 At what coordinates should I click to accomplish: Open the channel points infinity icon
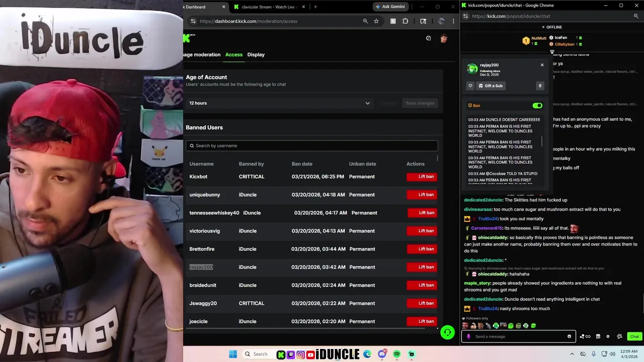coord(585,336)
